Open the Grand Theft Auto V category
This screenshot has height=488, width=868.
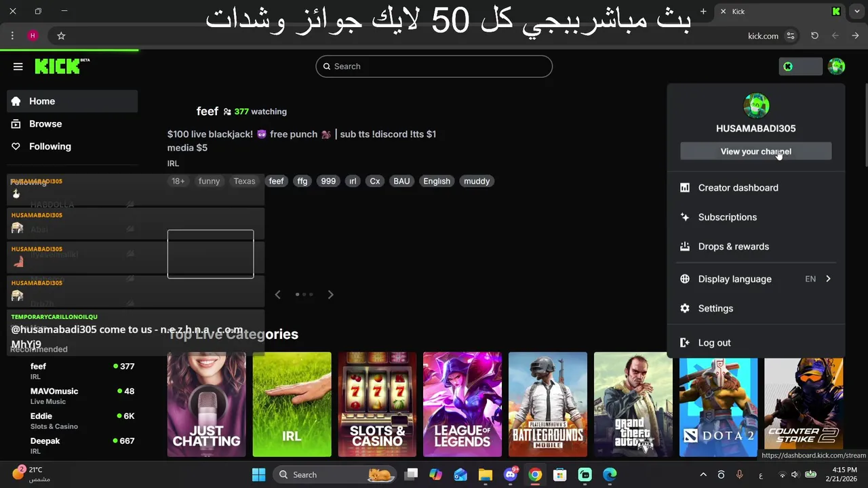click(x=633, y=405)
